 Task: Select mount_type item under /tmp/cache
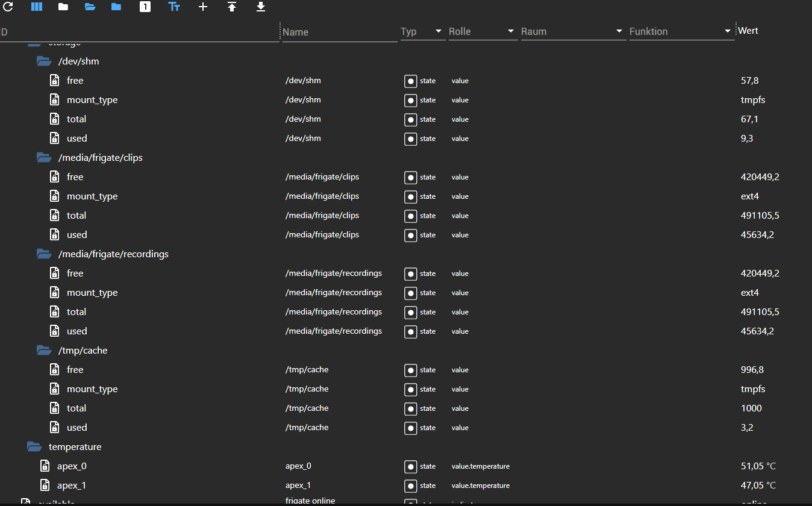pyautogui.click(x=92, y=389)
